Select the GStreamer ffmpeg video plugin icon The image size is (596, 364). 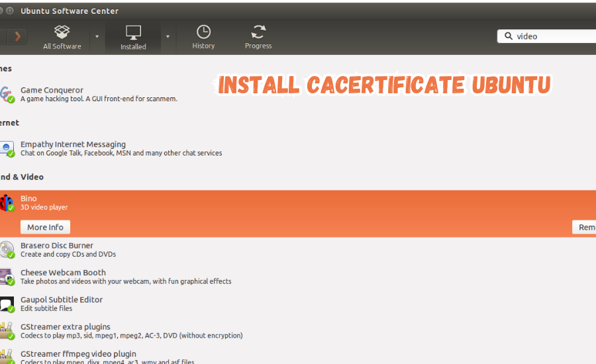click(7, 357)
